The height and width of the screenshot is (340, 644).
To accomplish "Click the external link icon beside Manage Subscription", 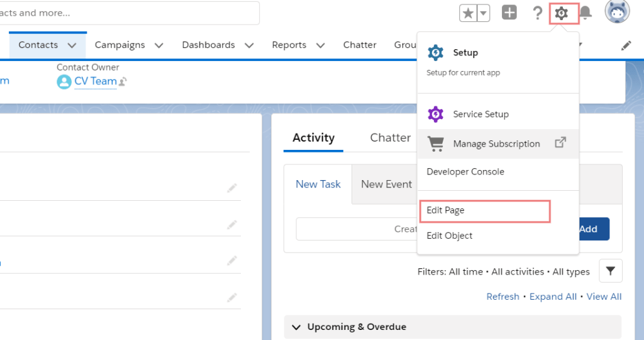I will (560, 143).
